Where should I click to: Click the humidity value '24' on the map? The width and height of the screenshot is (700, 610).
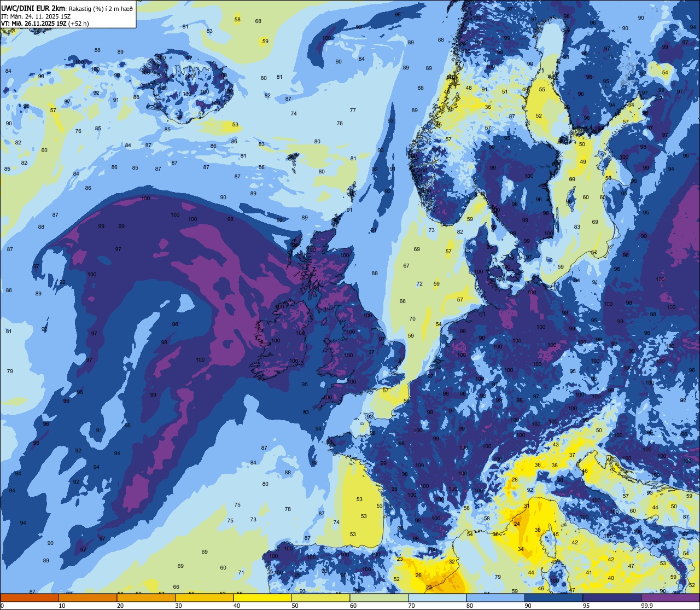click(517, 524)
